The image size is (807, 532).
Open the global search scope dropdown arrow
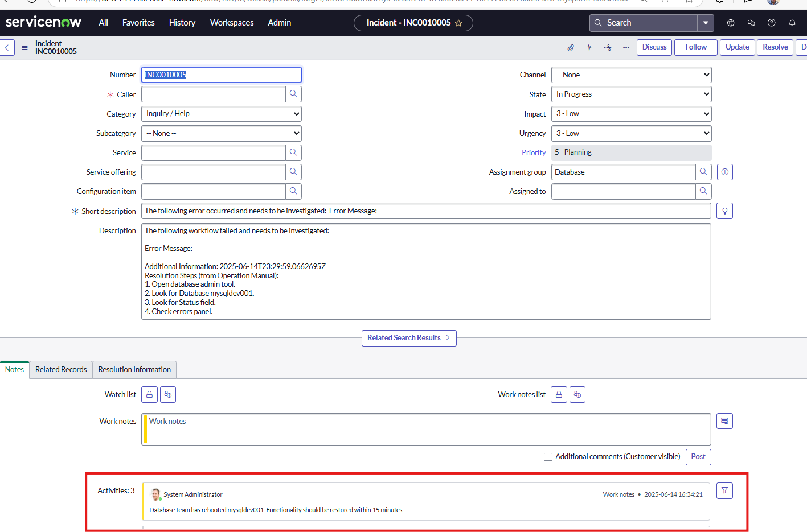point(706,23)
